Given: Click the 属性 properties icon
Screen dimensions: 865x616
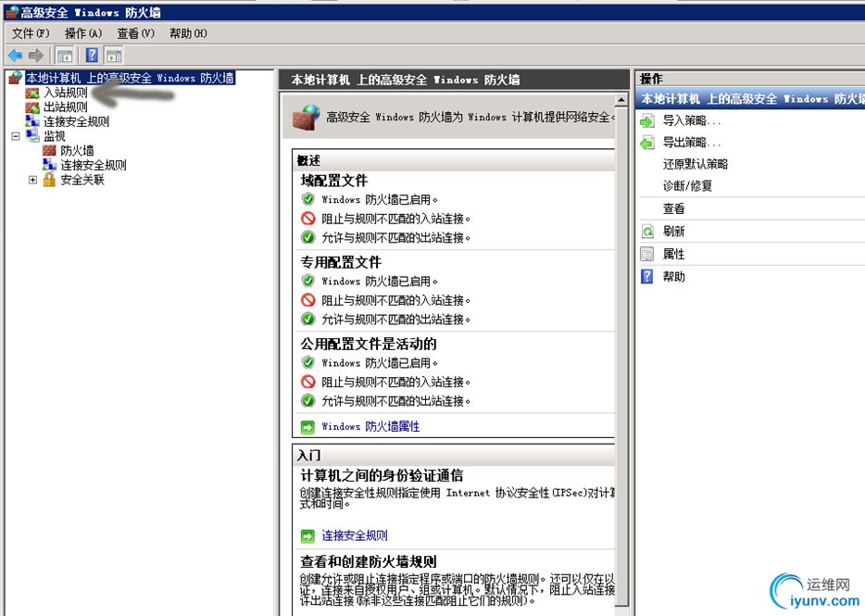Looking at the screenshot, I should click(647, 254).
